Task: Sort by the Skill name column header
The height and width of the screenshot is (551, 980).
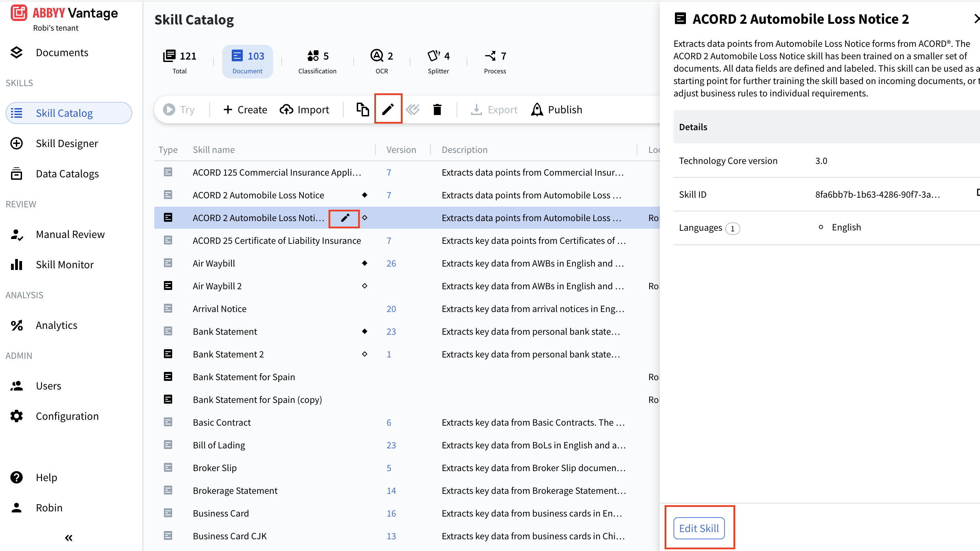Action: tap(214, 149)
